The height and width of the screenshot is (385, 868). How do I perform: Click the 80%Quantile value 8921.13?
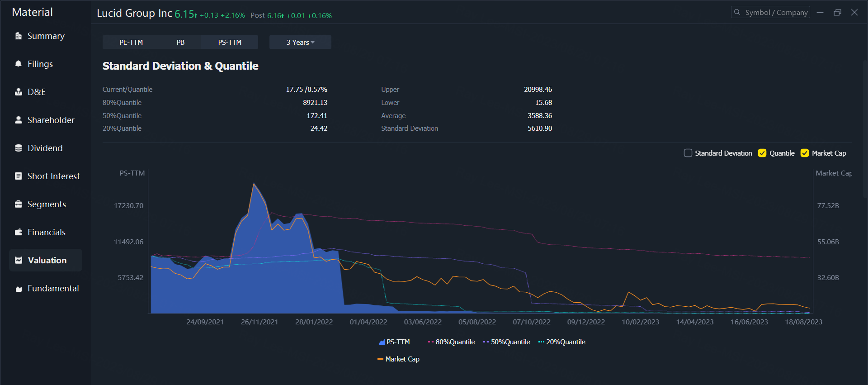coord(315,103)
